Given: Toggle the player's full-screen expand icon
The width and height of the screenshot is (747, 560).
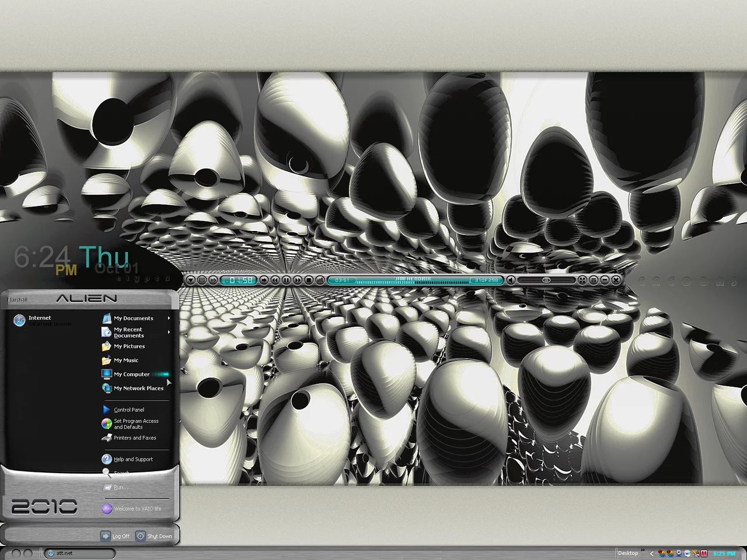Looking at the screenshot, I should click(582, 280).
